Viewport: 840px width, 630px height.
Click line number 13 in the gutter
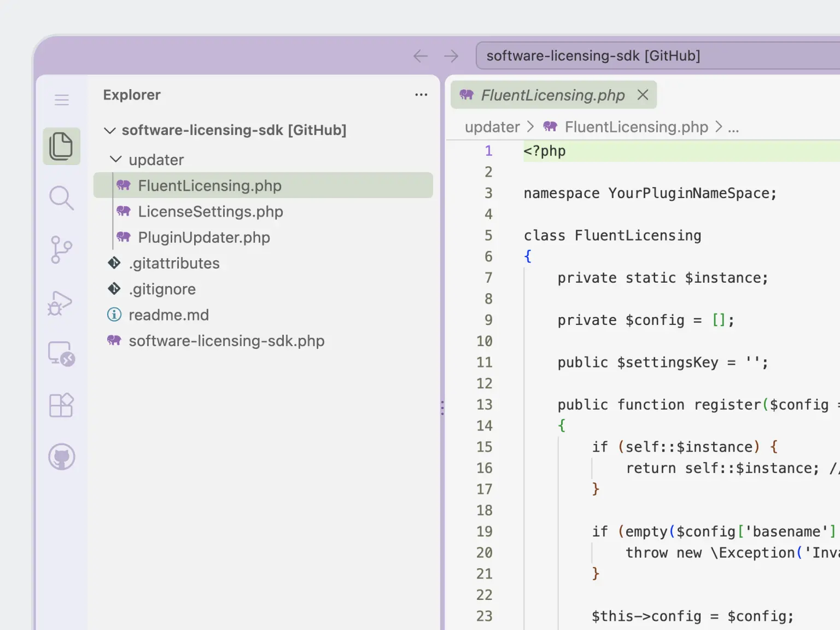[x=485, y=405]
